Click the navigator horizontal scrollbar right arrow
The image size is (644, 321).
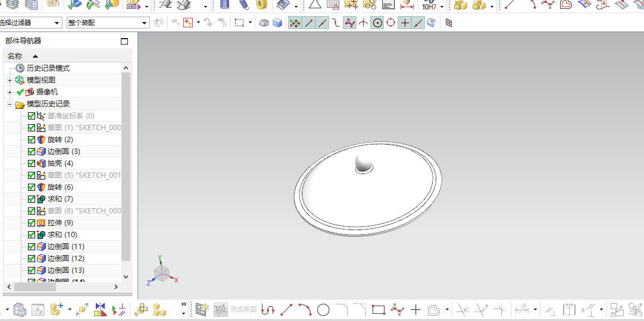pyautogui.click(x=116, y=287)
